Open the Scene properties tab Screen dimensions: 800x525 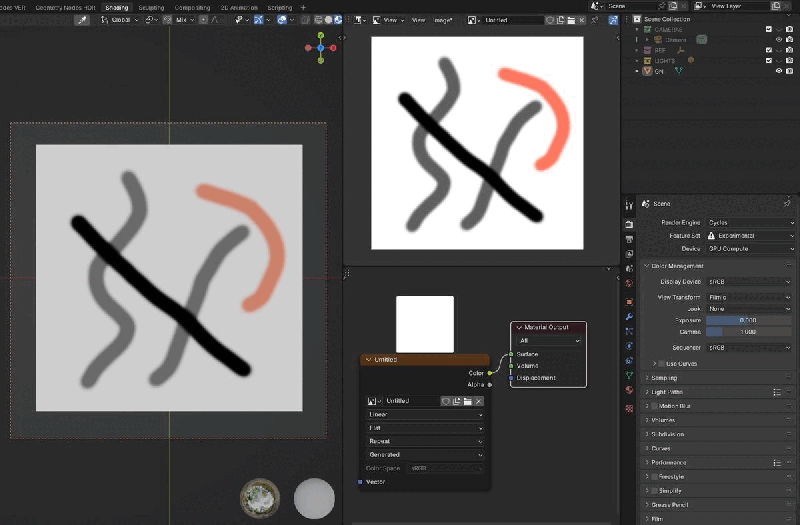629,268
